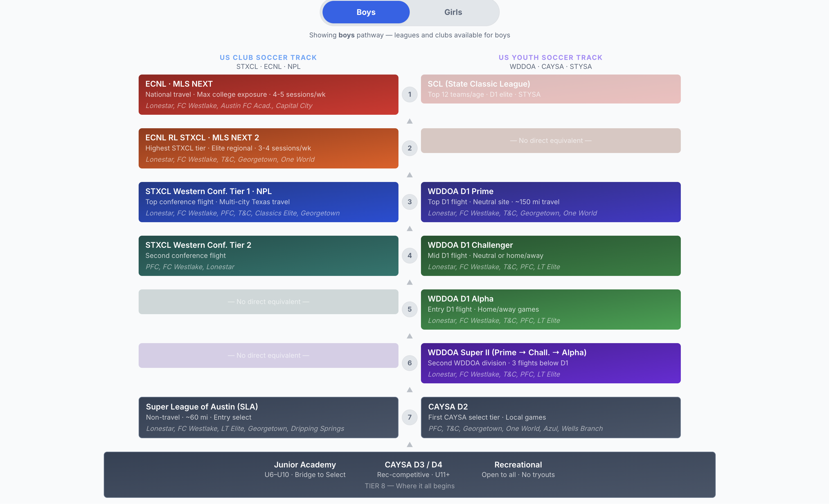The height and width of the screenshot is (504, 829).
Task: Open STXCL Western Conf. Tier 1 · NPL card
Action: 268,202
